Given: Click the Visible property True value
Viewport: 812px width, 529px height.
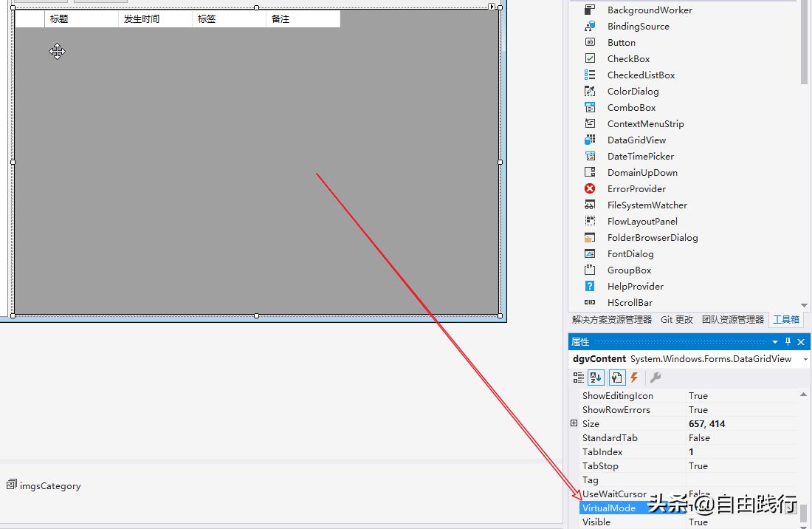Looking at the screenshot, I should coord(742,522).
